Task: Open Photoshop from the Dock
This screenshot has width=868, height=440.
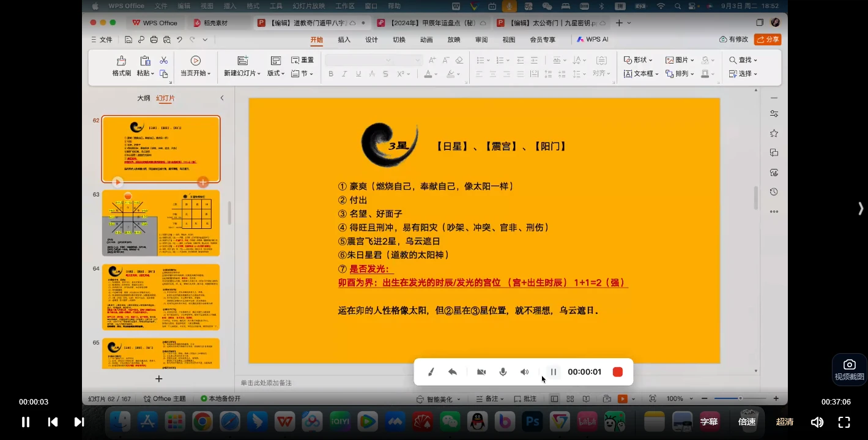Action: tap(533, 422)
